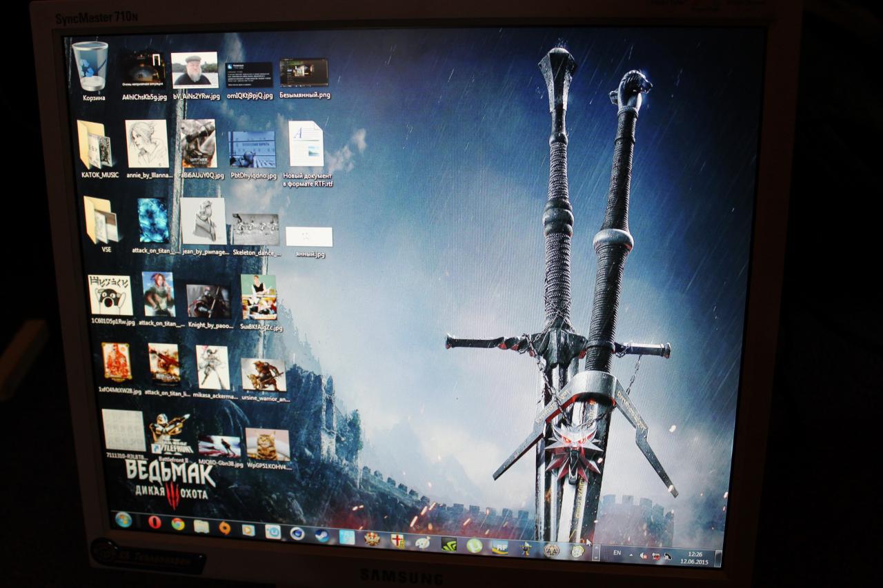The image size is (883, 588).
Task: Open Windows Explorer folder in taskbar
Action: 201,526
